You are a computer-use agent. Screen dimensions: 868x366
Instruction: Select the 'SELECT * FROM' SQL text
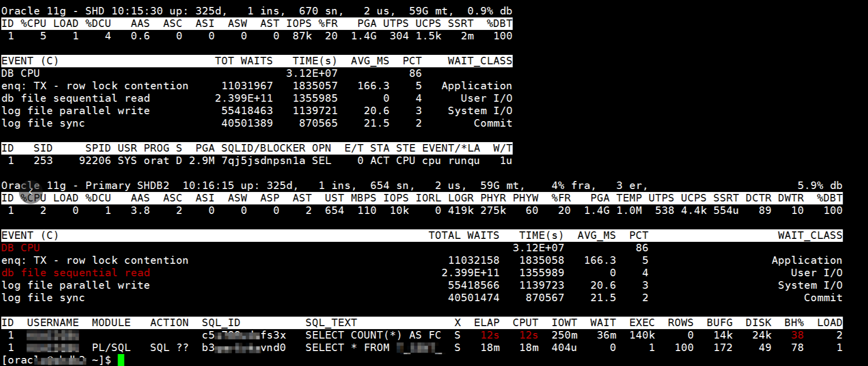click(348, 348)
